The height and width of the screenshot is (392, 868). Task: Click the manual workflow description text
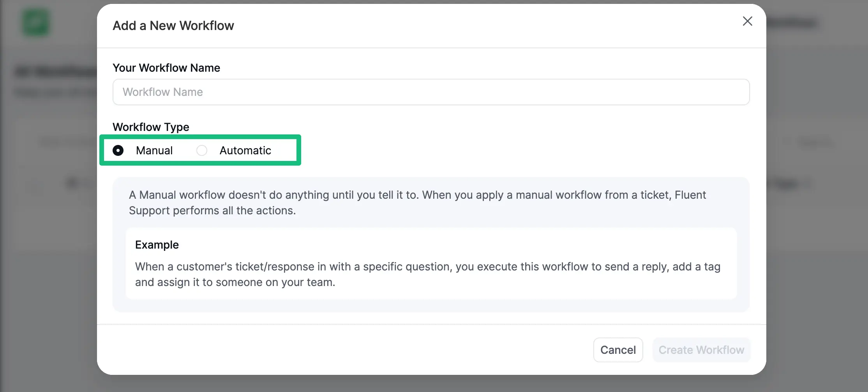tap(417, 203)
